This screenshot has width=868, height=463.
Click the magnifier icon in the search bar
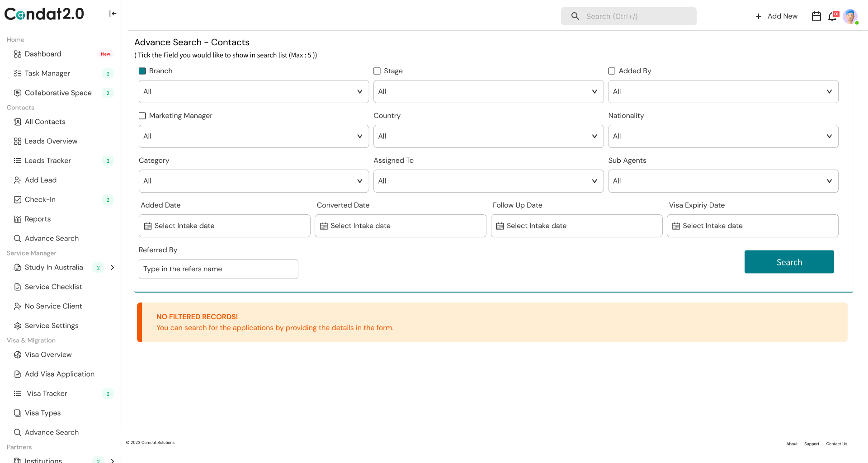coord(575,16)
